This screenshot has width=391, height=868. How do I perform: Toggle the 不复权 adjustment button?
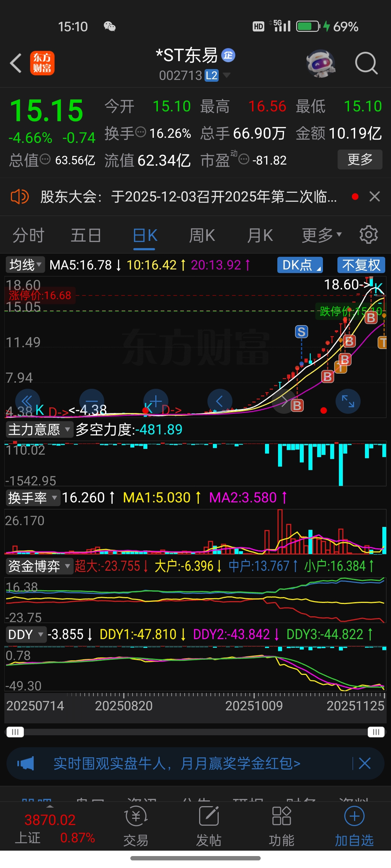361,265
